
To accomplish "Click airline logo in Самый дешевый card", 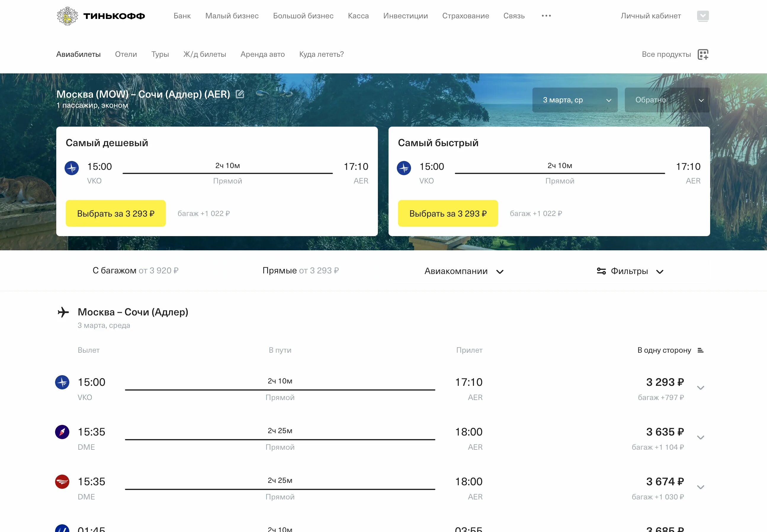I will pyautogui.click(x=72, y=168).
